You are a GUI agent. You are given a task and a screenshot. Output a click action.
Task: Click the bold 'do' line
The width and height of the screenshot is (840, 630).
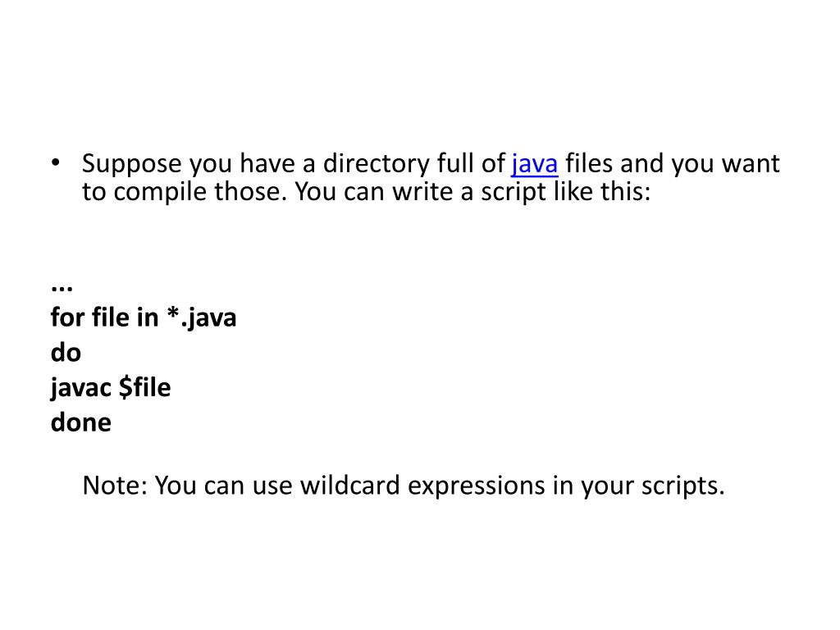pos(66,353)
